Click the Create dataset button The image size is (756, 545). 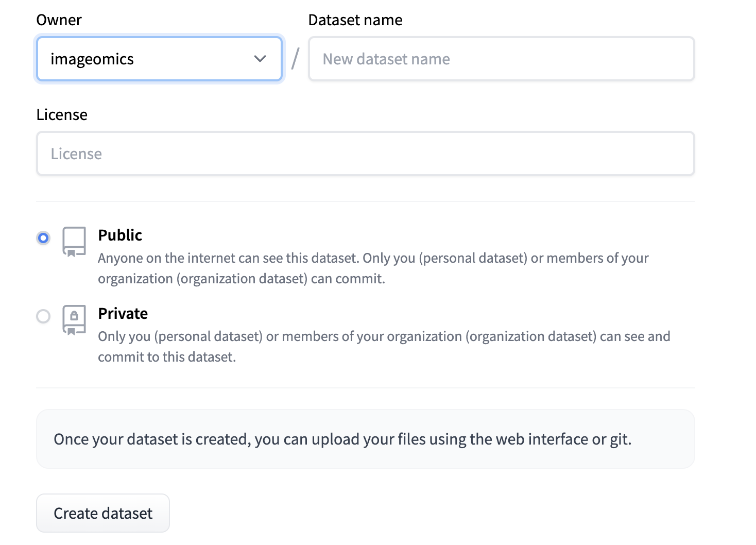tap(103, 513)
